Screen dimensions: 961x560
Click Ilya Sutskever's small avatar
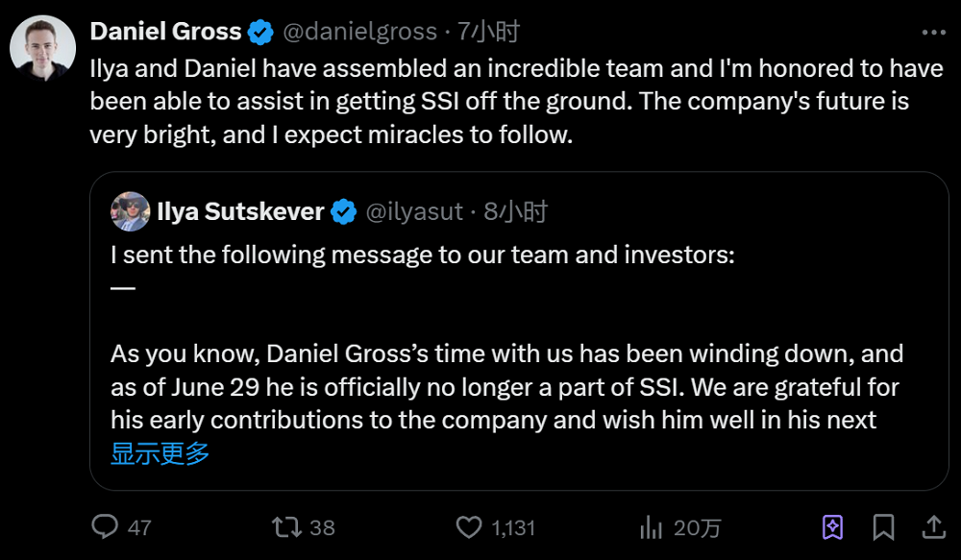[x=131, y=211]
